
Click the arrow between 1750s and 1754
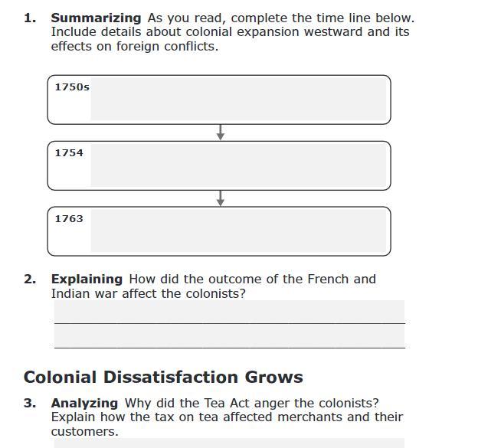pyautogui.click(x=220, y=132)
